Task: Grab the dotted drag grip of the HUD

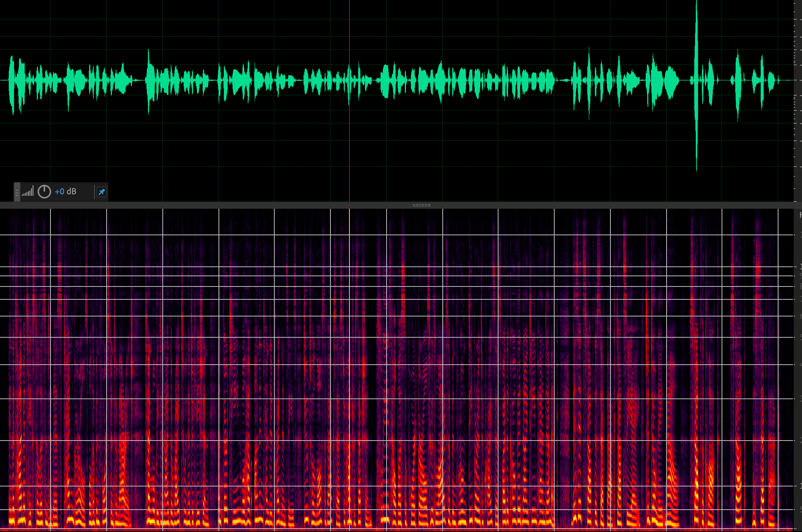Action: point(17,192)
